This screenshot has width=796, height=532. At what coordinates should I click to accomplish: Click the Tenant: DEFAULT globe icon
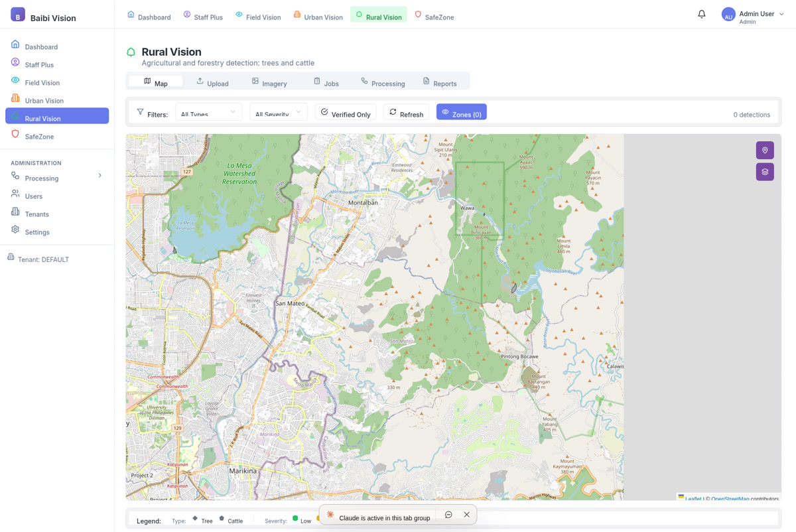12,259
